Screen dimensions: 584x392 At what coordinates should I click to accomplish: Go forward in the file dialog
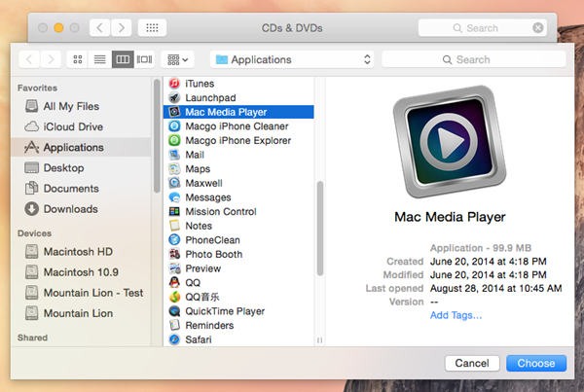click(x=51, y=59)
